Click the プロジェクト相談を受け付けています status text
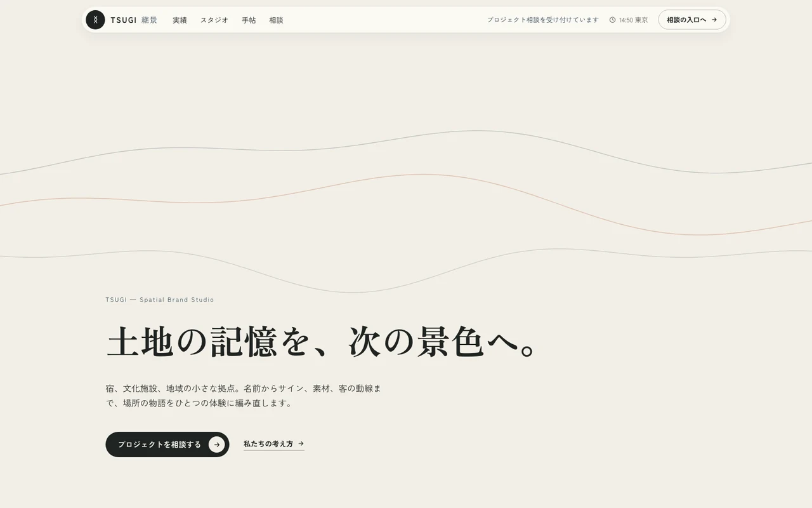The image size is (812, 508). (543, 20)
